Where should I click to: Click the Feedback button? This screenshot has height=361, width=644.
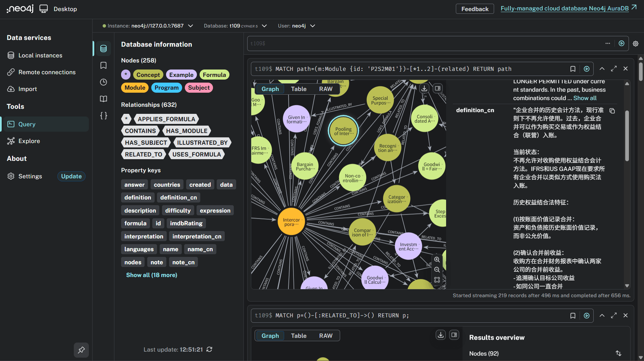(x=475, y=9)
